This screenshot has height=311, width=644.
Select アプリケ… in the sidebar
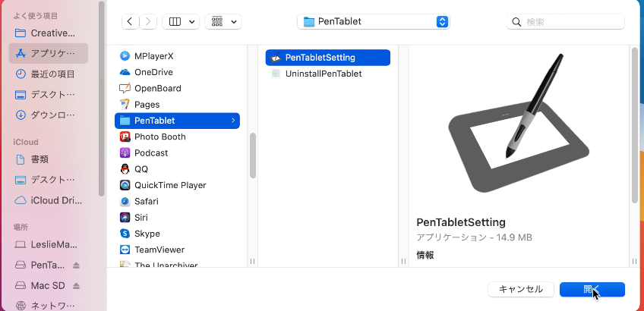49,53
